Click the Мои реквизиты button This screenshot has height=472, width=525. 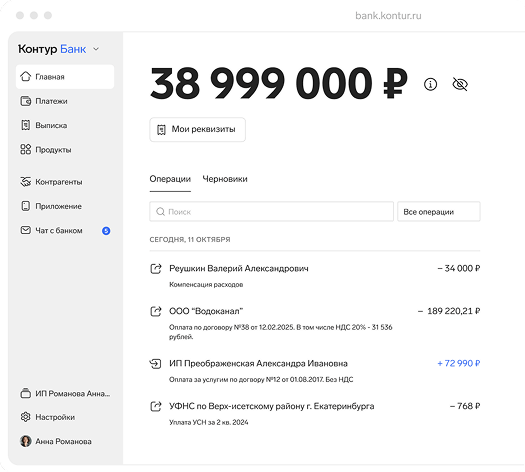coord(198,130)
